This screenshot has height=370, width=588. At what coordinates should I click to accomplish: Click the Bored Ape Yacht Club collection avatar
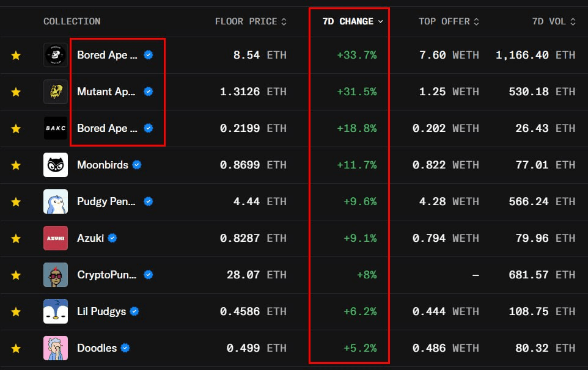(56, 55)
